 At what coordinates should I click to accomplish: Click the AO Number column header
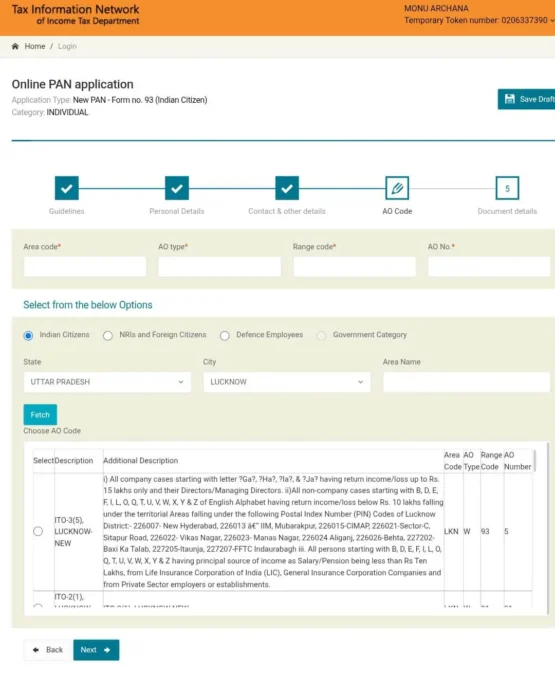[518, 461]
